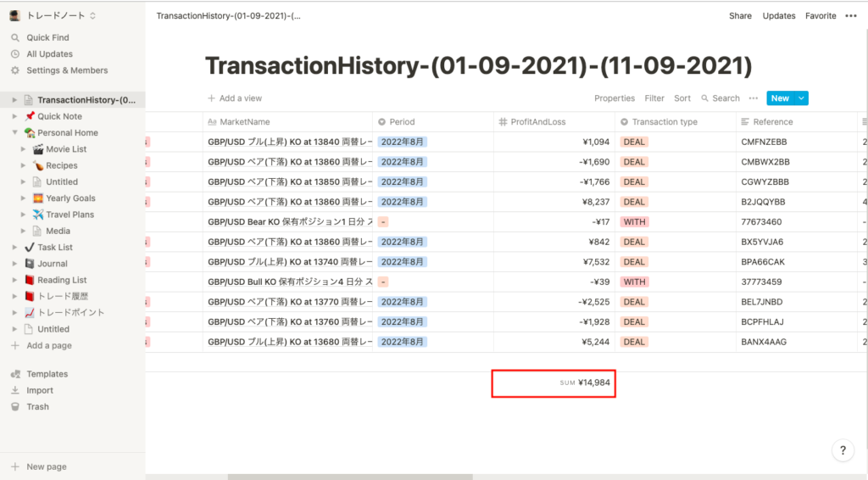
Task: Open the help question mark button
Action: (x=842, y=451)
